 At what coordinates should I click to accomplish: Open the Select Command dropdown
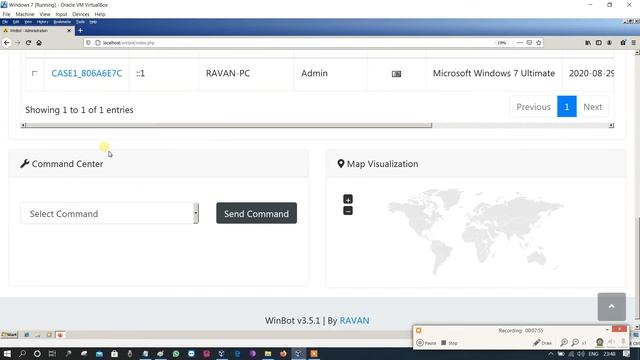109,213
